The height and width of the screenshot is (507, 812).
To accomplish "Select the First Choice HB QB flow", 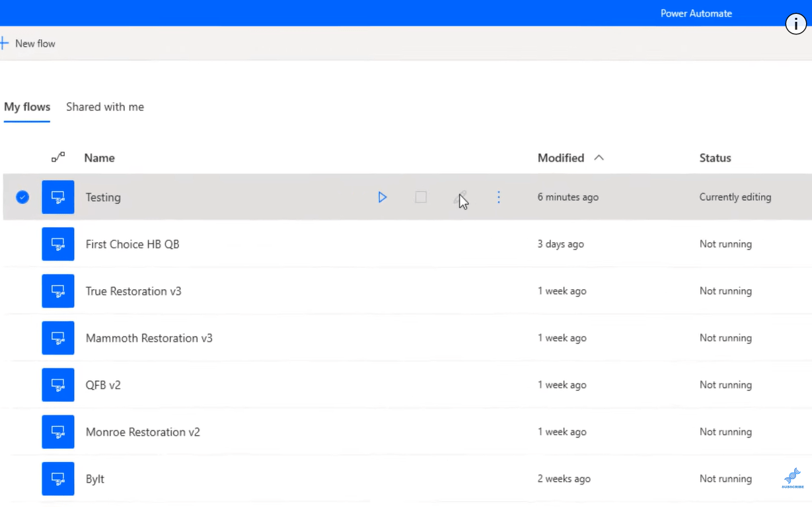I will (x=133, y=244).
